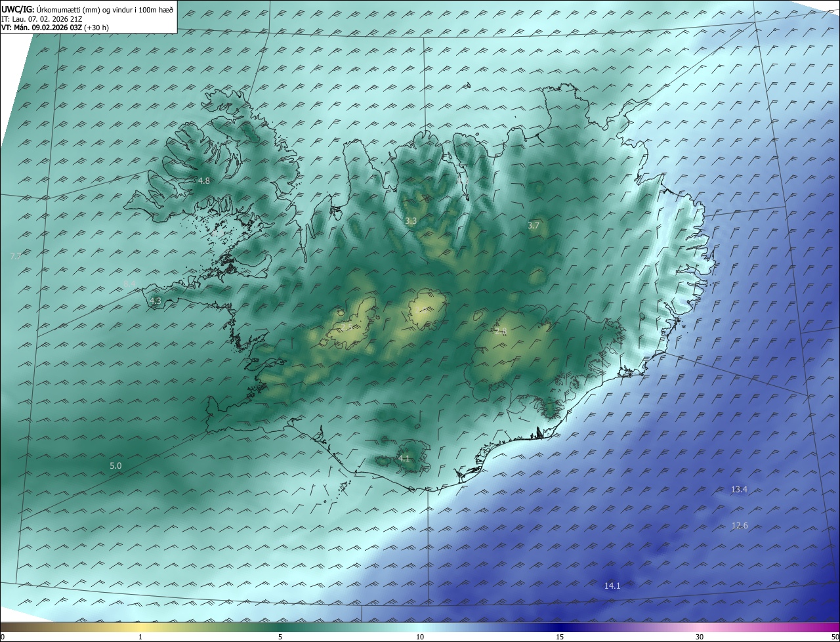
Task: Click the 12.6 value label over the sea
Action: tap(740, 525)
